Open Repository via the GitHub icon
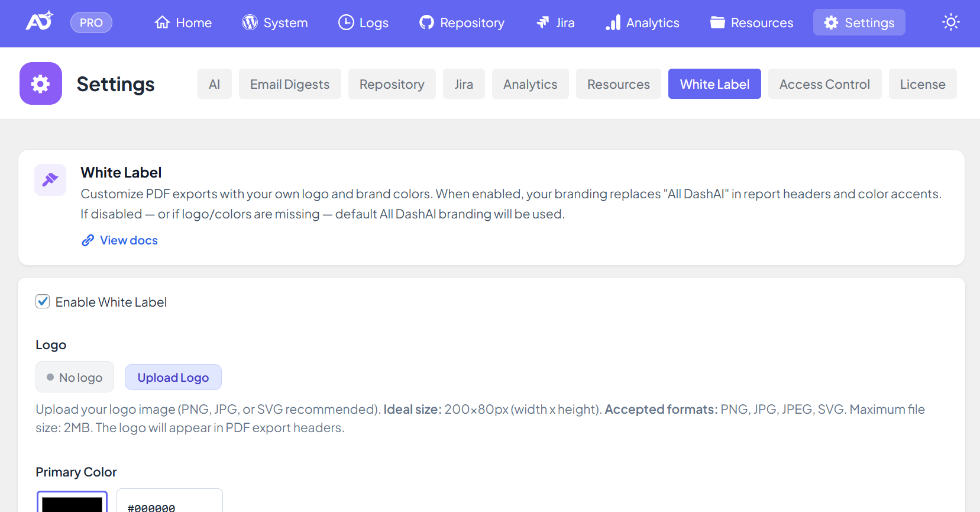 [426, 22]
